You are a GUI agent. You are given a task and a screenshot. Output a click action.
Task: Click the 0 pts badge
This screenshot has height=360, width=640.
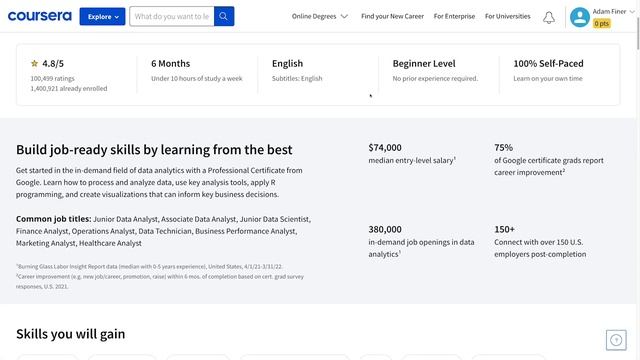pyautogui.click(x=602, y=24)
